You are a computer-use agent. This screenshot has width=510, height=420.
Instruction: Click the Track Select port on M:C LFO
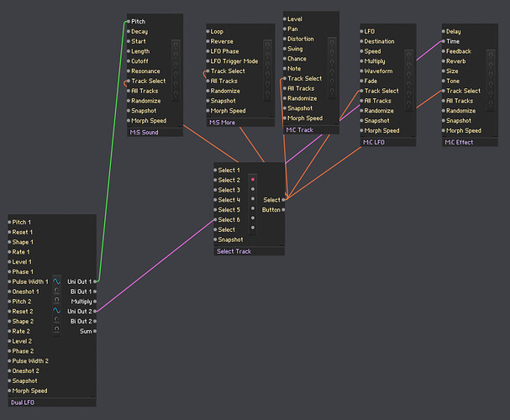pos(361,91)
